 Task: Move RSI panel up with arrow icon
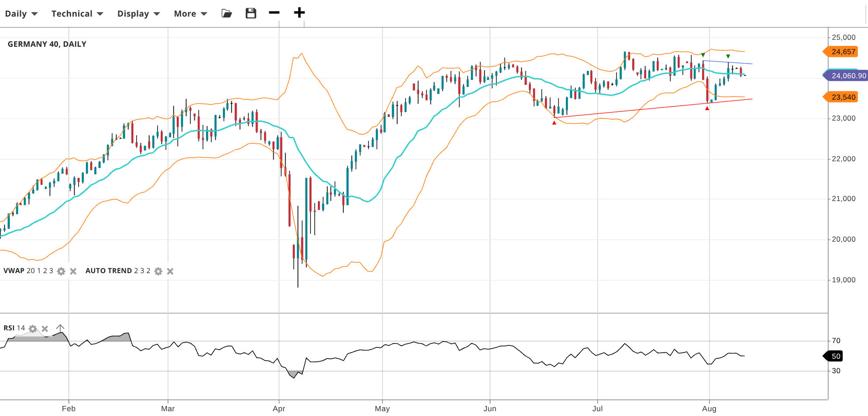tap(60, 328)
